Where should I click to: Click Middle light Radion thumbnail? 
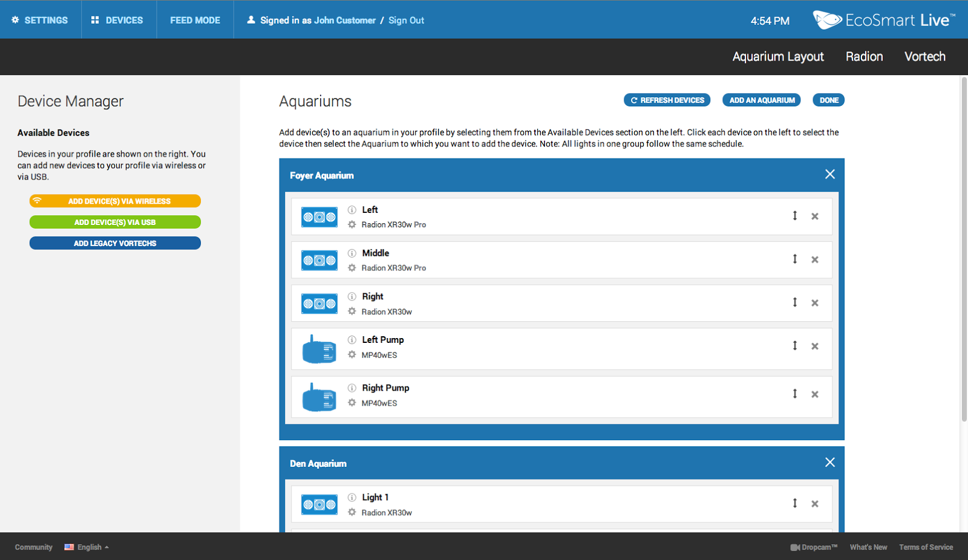click(x=319, y=261)
